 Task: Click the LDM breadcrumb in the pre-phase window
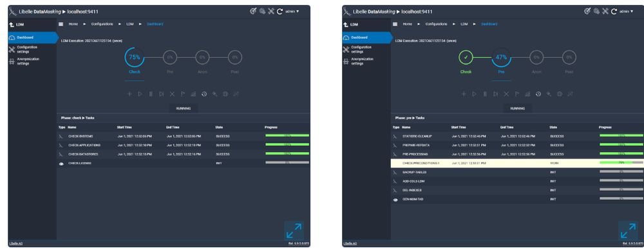[464, 24]
